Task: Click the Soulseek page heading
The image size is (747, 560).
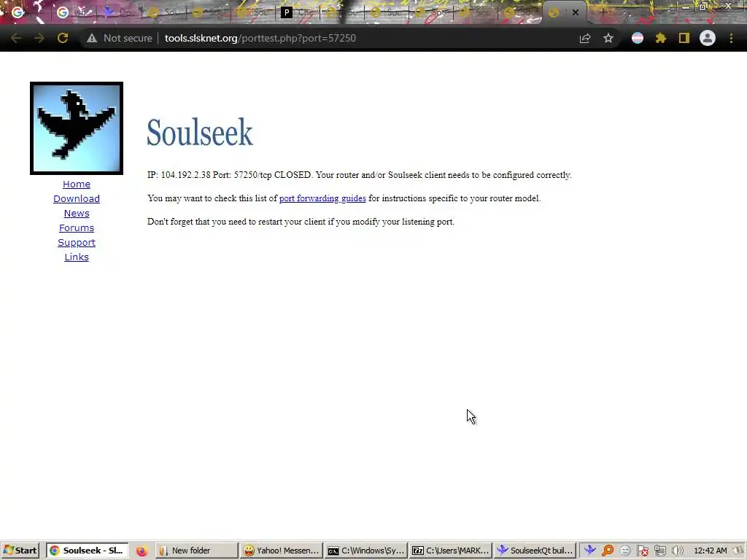Action: point(200,132)
